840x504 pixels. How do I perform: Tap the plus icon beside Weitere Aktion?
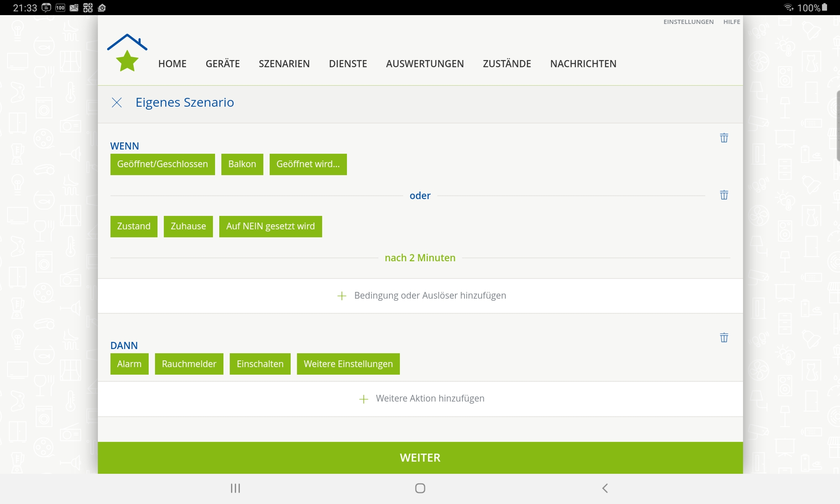364,399
